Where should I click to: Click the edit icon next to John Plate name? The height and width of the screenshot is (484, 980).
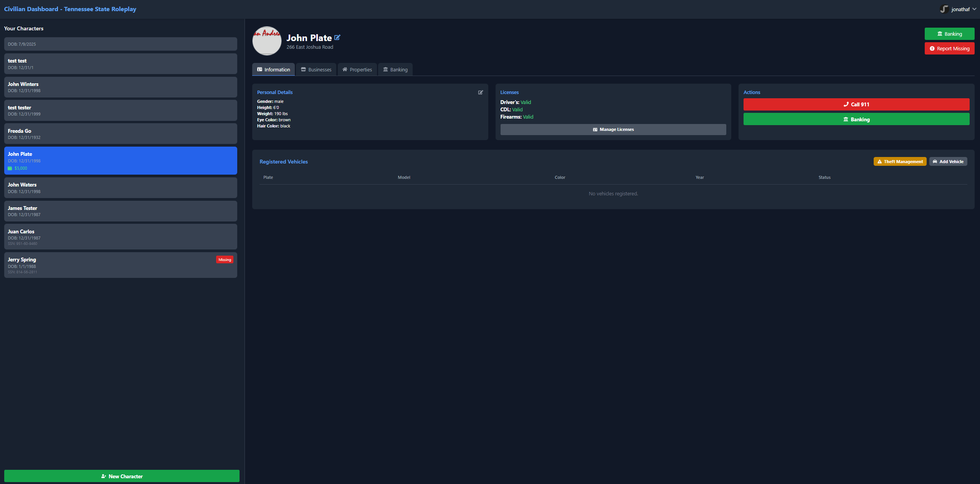pos(337,38)
